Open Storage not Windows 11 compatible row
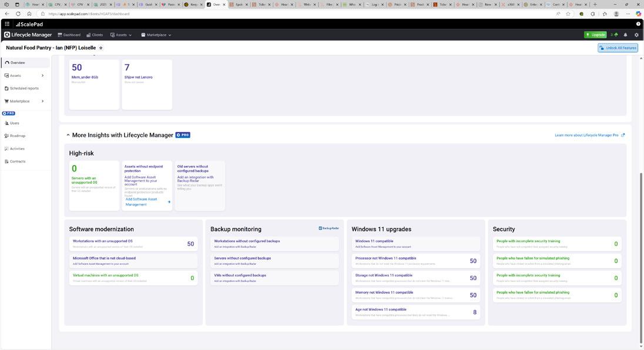 point(415,278)
